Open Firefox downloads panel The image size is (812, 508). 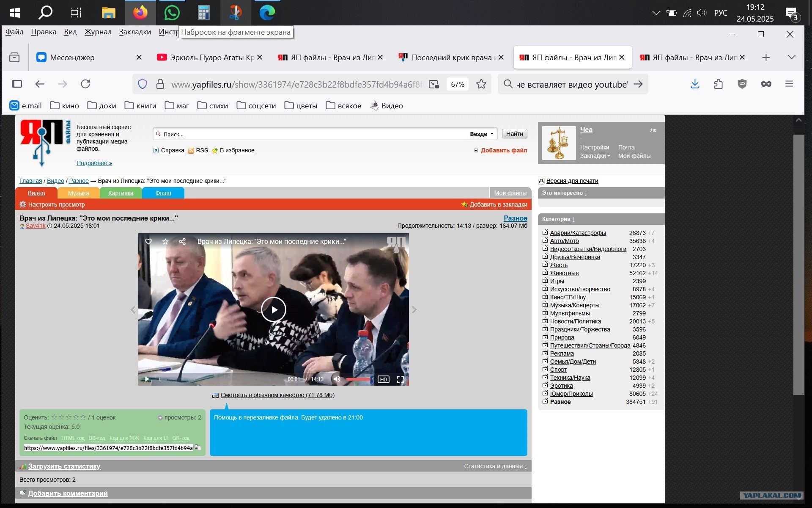(x=695, y=84)
